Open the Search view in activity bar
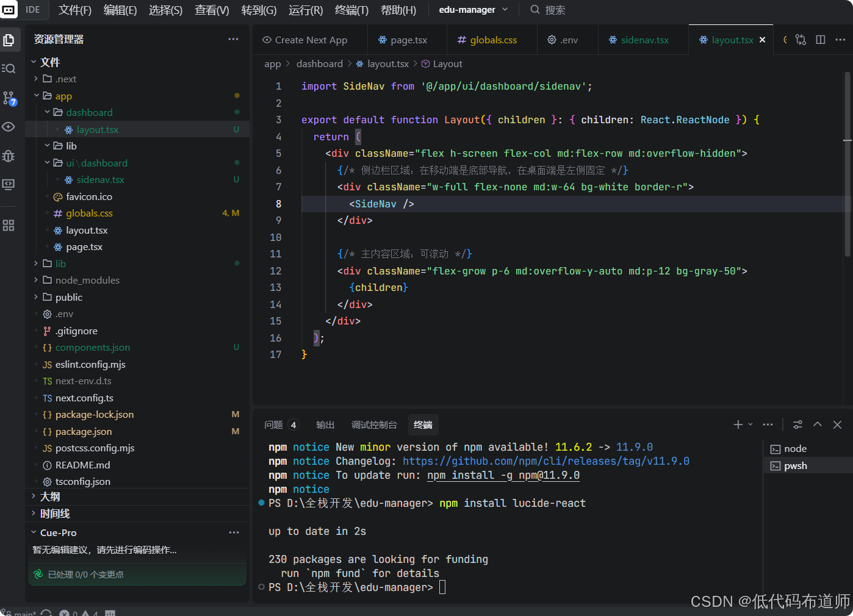 point(9,68)
